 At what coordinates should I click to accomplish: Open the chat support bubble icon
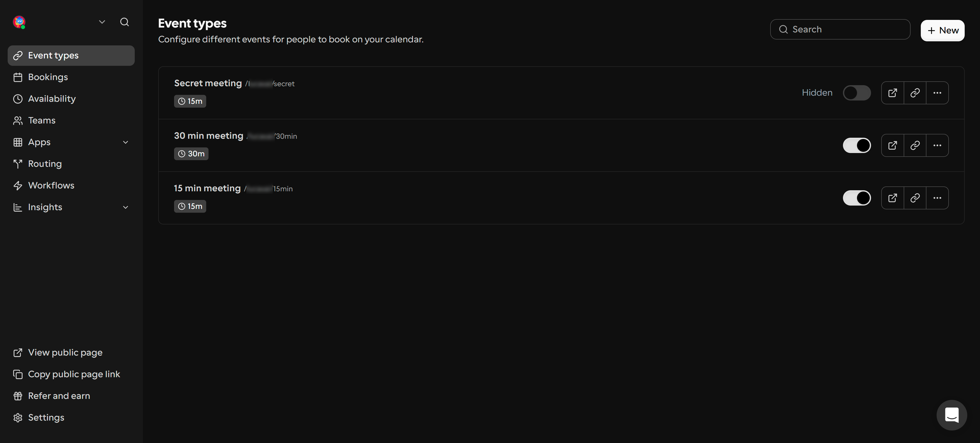pyautogui.click(x=951, y=415)
